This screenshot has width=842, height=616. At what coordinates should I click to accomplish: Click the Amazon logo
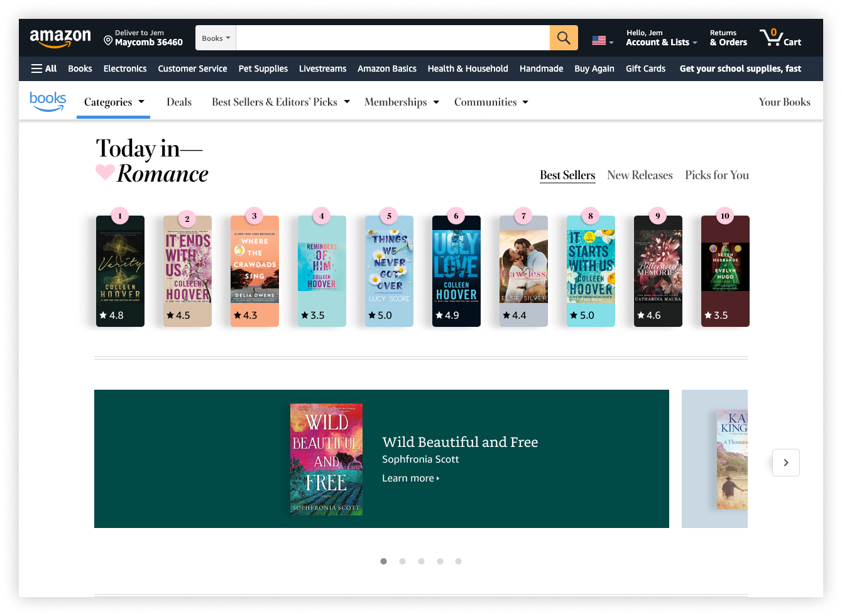tap(60, 38)
